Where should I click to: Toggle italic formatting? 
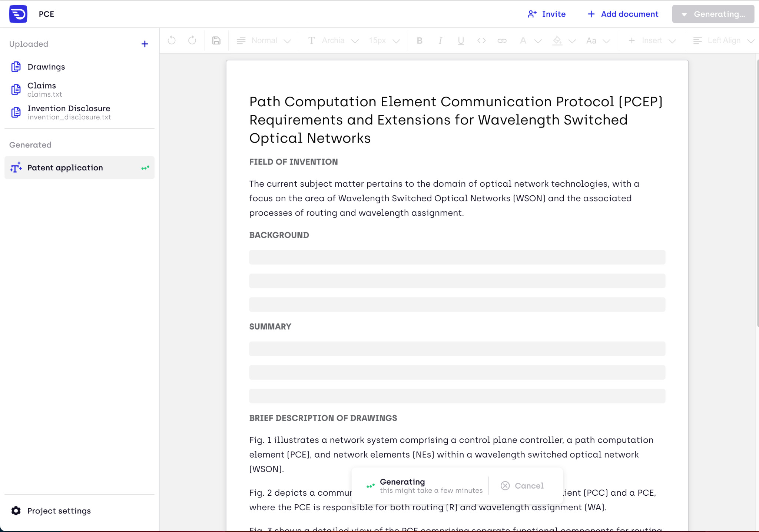pyautogui.click(x=440, y=41)
